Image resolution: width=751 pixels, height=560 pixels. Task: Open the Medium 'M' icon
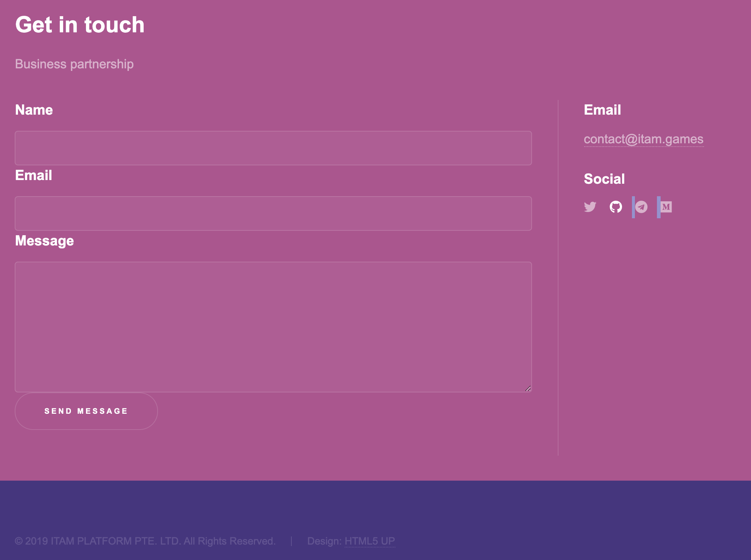[666, 207]
